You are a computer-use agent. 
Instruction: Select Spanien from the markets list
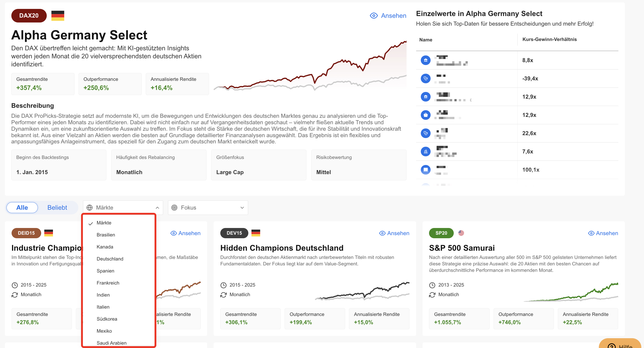(119, 271)
